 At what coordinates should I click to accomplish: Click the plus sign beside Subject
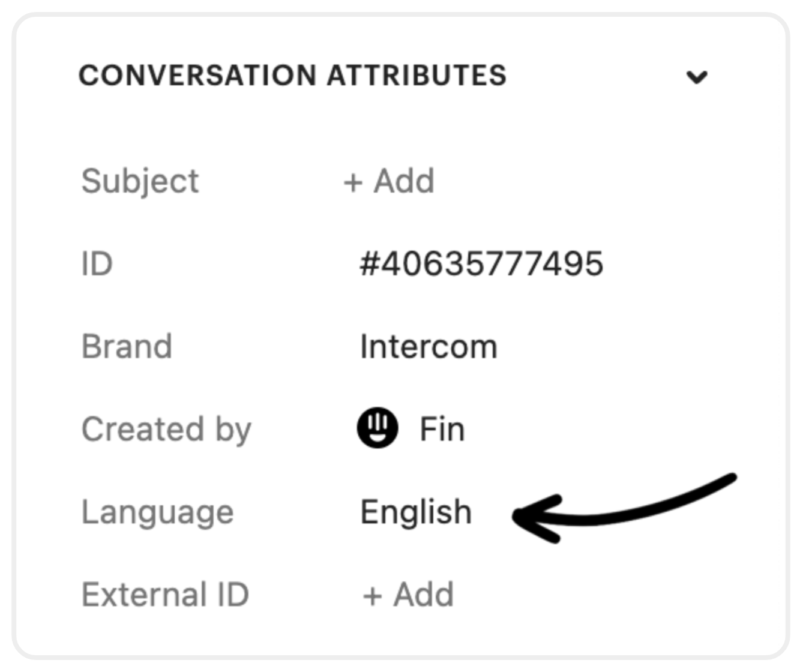353,182
